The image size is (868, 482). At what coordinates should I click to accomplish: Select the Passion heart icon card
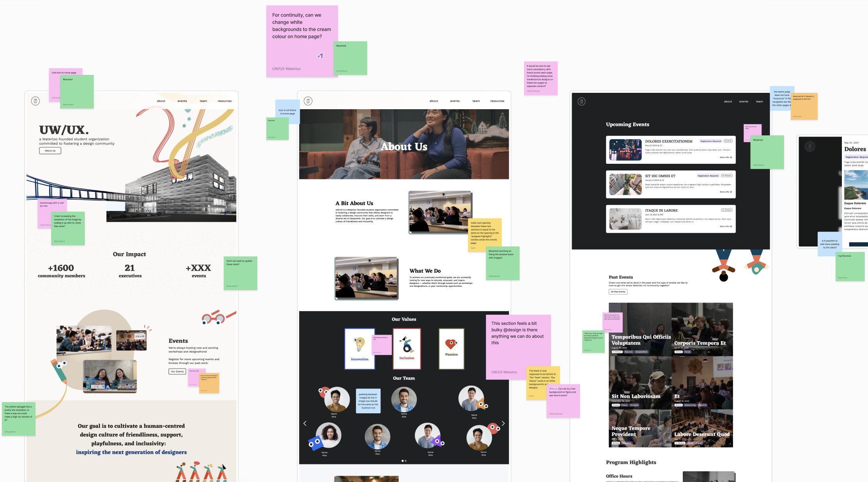451,349
